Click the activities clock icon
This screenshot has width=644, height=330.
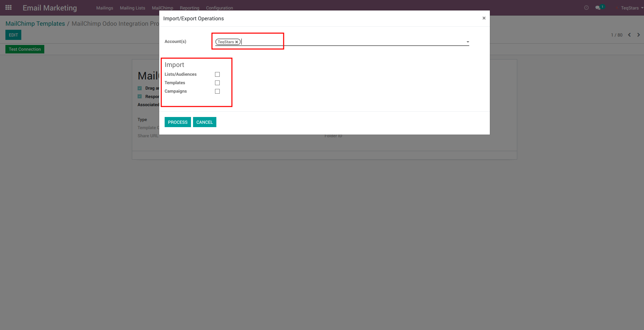(x=586, y=8)
